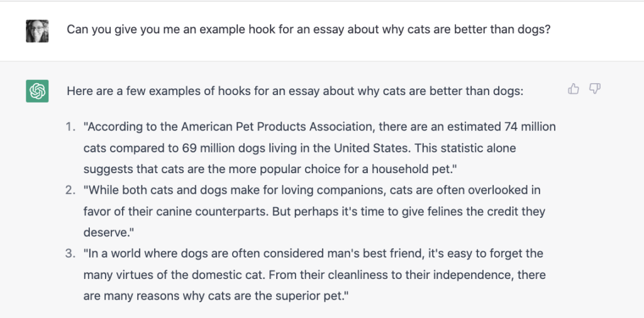644x318 pixels.
Task: Click the user's question about essay hooks
Action: pos(309,30)
